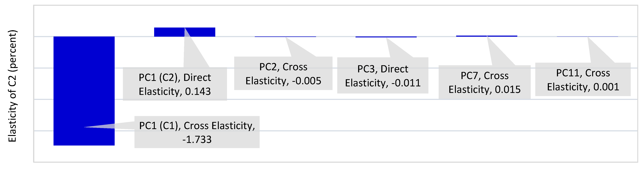Click the "Elasticity of C2 (percent)" axis title
Viewport: 644px width, 170px height.
[x=12, y=86]
